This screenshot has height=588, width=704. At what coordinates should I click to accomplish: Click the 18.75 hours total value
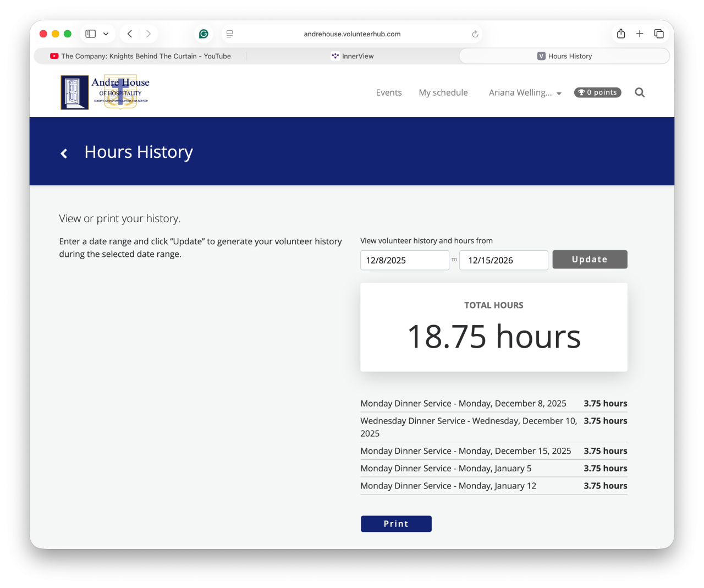click(494, 337)
